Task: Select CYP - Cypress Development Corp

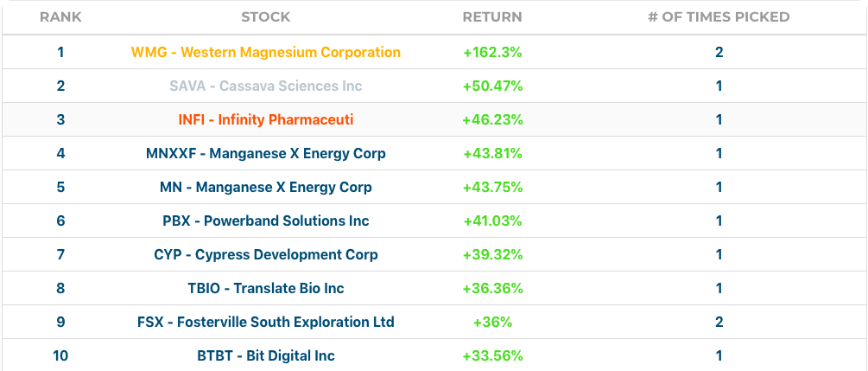Action: tap(266, 254)
